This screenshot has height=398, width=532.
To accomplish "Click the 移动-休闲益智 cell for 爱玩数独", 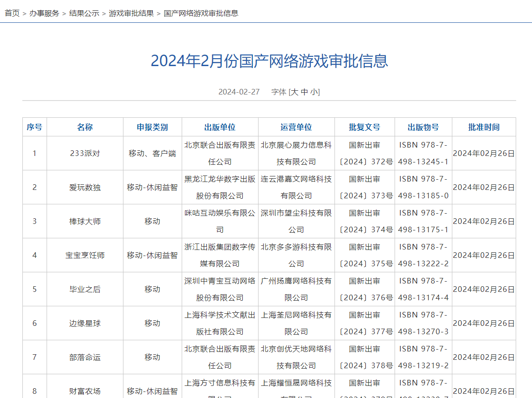I will (152, 188).
